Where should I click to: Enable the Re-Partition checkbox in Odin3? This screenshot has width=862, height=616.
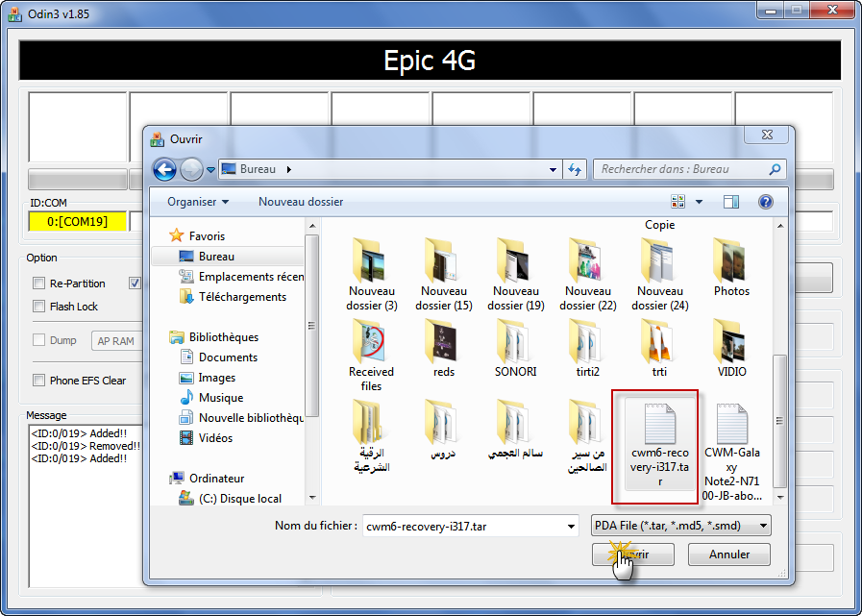[38, 283]
